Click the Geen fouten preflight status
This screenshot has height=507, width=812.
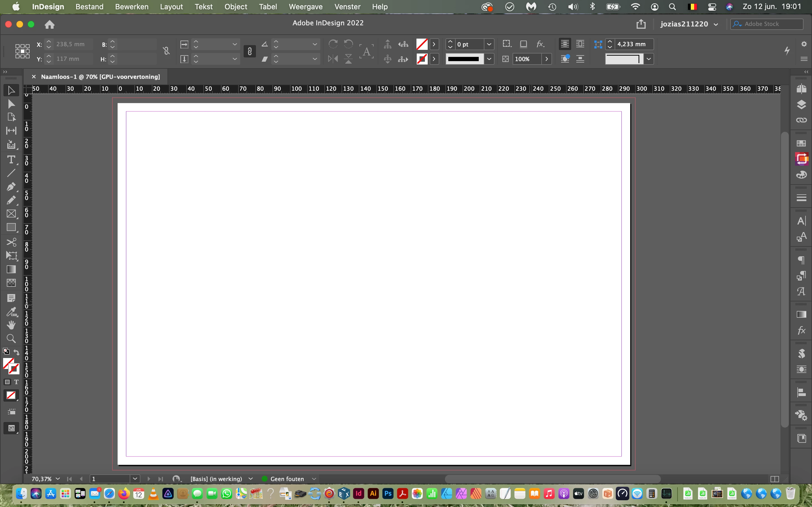click(x=287, y=479)
